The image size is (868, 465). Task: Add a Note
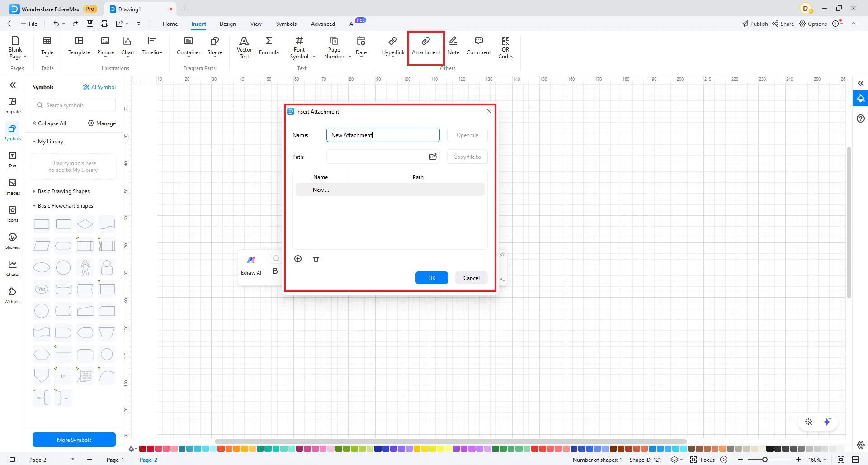tap(453, 46)
